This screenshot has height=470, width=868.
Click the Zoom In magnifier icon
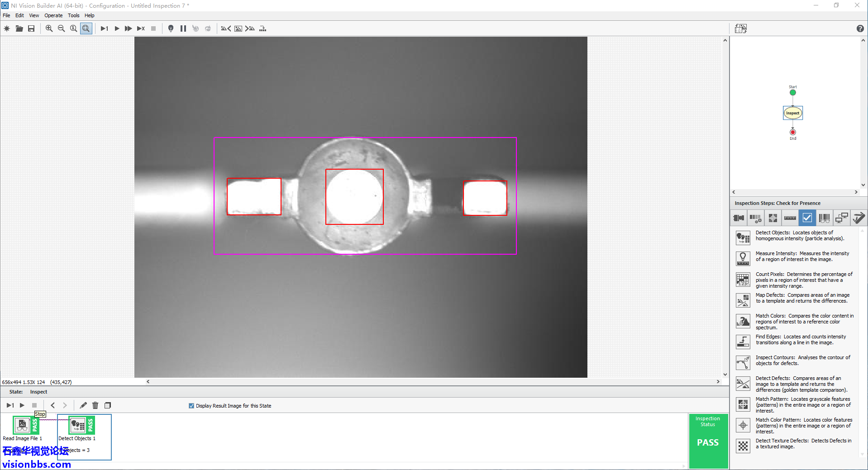pyautogui.click(x=49, y=28)
